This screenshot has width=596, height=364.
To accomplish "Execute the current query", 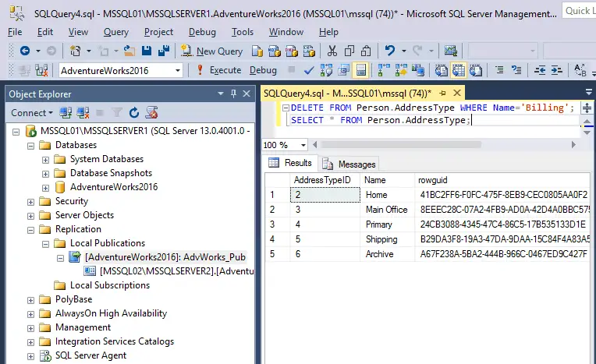I will (x=219, y=70).
